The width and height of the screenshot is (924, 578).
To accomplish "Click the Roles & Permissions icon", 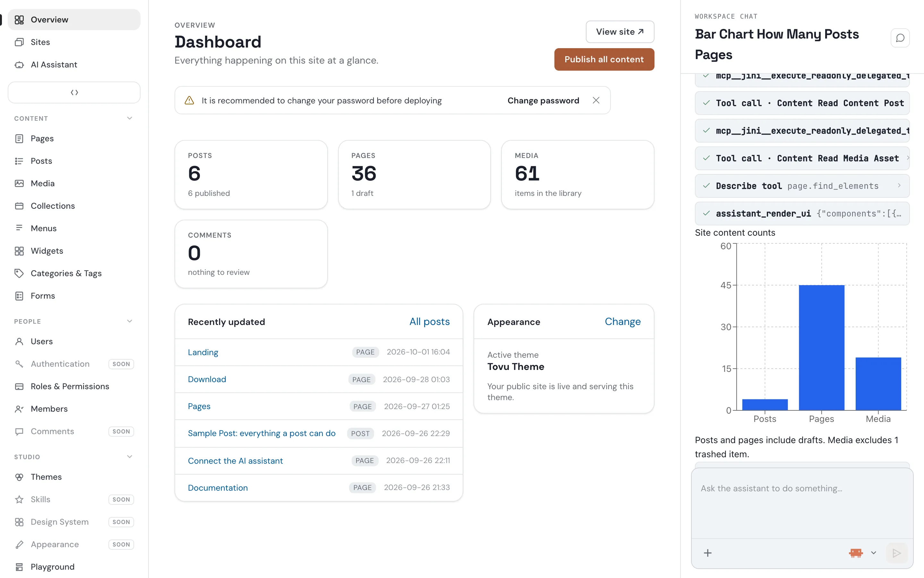I will [x=19, y=387].
